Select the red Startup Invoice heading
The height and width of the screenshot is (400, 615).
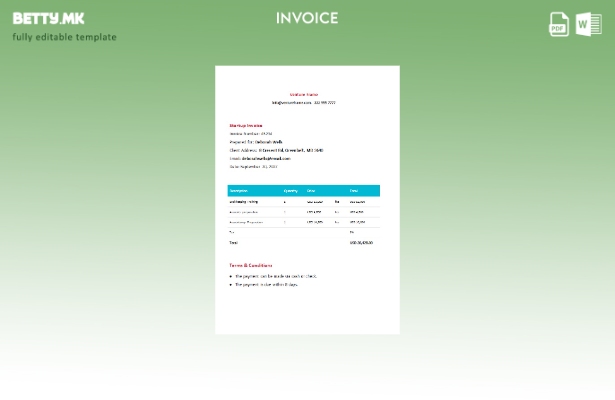tap(246, 125)
